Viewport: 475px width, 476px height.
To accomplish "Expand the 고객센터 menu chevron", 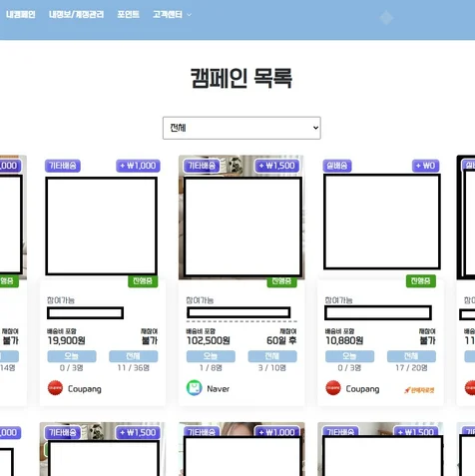I will (x=190, y=15).
